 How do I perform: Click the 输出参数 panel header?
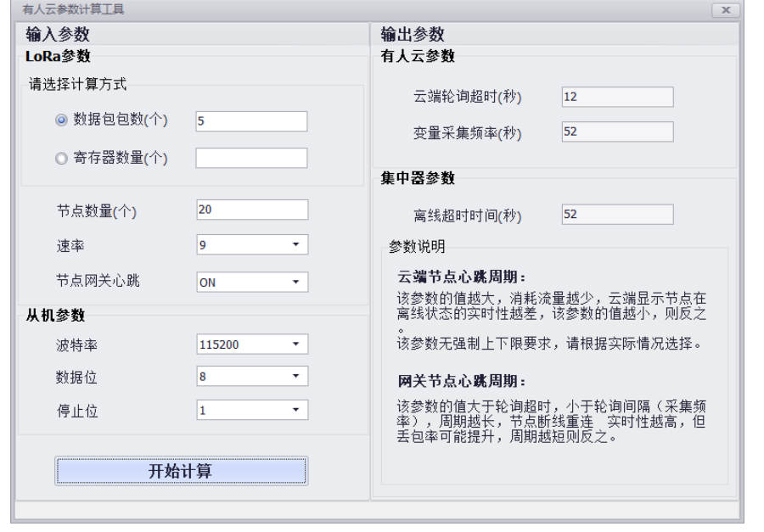[x=413, y=35]
